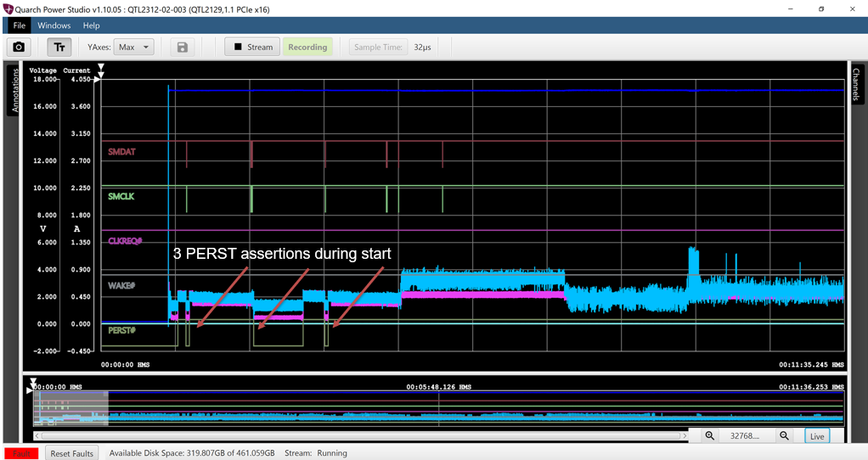Open the Windows menu
The image size is (868, 460).
pos(54,25)
